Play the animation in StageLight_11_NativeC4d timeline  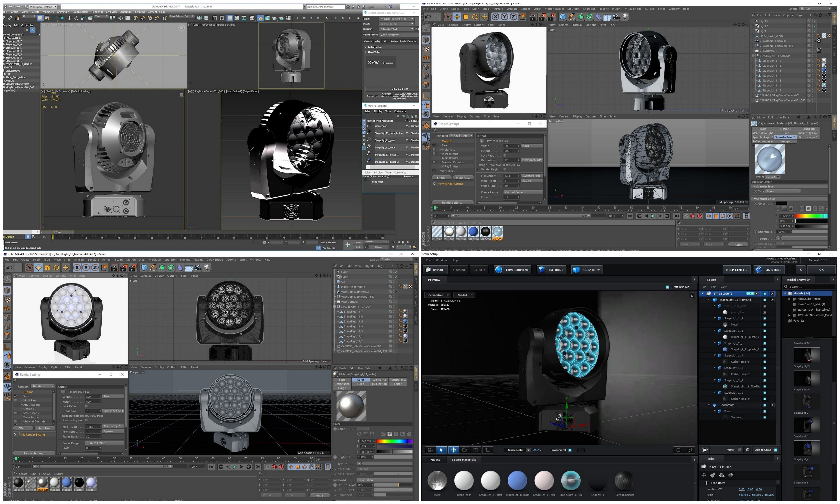click(x=234, y=467)
